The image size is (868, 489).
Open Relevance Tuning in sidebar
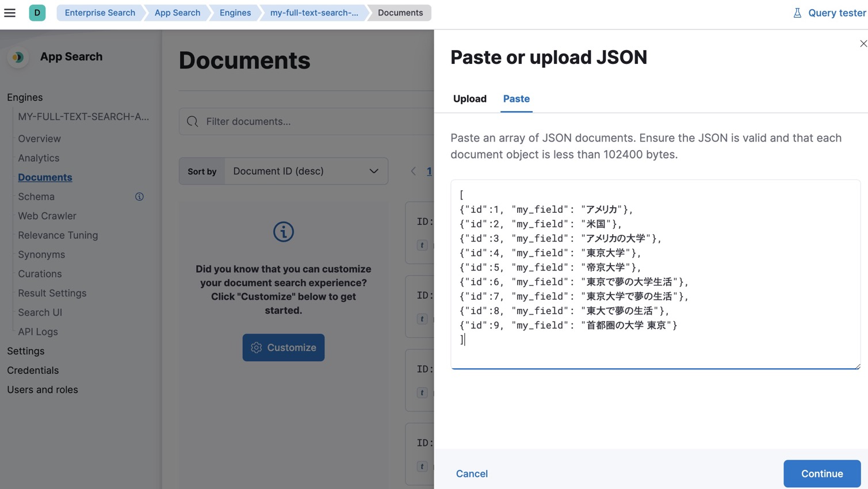click(58, 235)
